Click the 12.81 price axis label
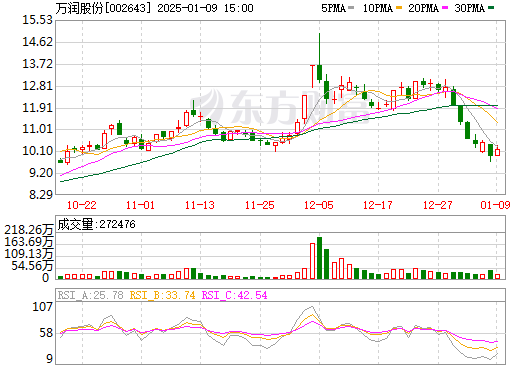Viewport: 520px width, 365px height. pos(38,86)
